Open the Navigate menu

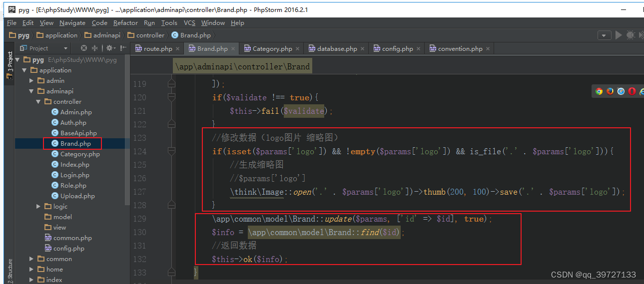tap(72, 23)
